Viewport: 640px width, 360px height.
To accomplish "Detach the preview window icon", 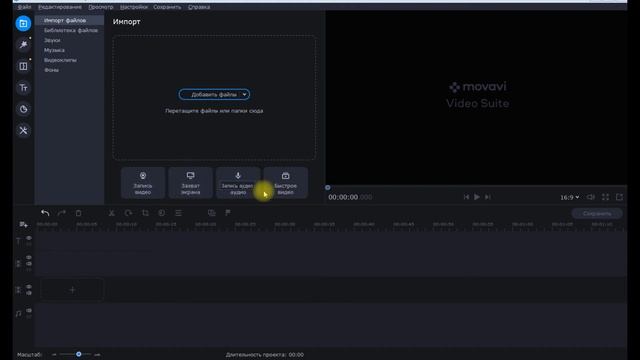I will tap(619, 197).
